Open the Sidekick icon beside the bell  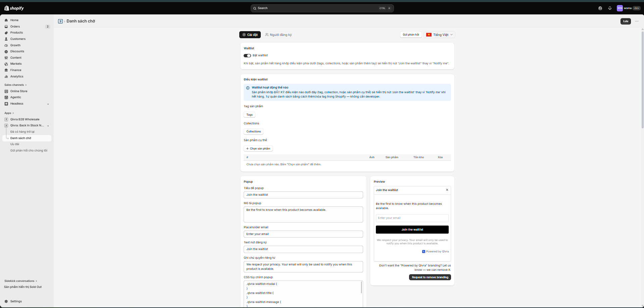[600, 8]
